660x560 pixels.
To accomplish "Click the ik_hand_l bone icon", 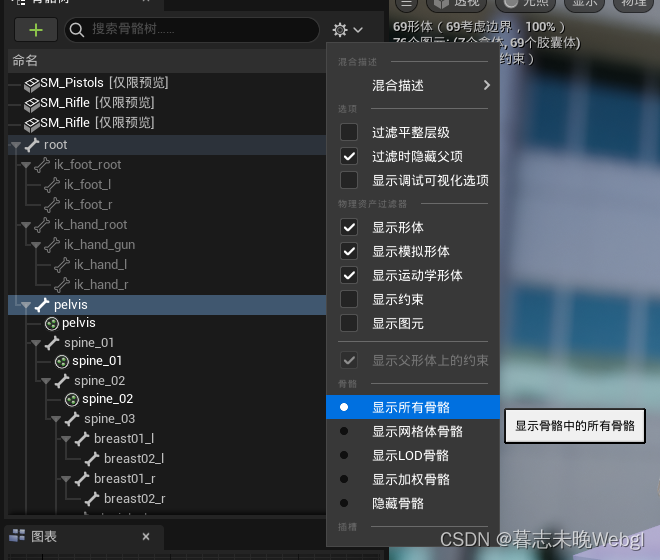I will point(62,265).
